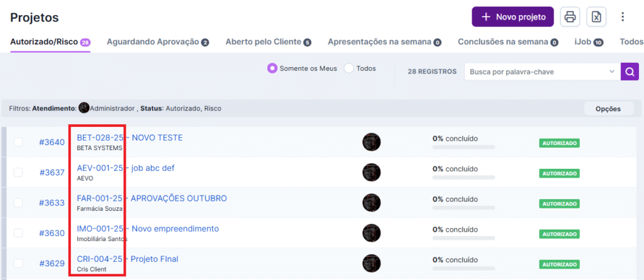Screen dimensions: 644x280
Task: Click the progress bar for project #3637
Action: 464,178
